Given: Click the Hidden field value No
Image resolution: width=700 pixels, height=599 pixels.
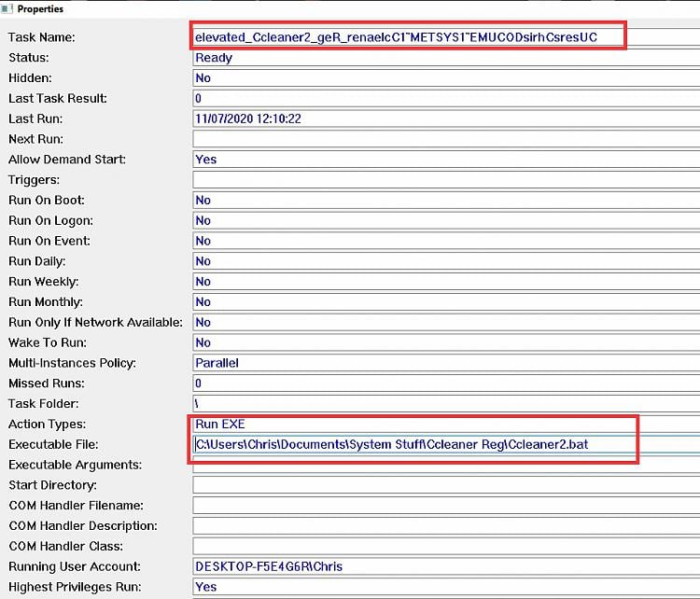Looking at the screenshot, I should [446, 78].
